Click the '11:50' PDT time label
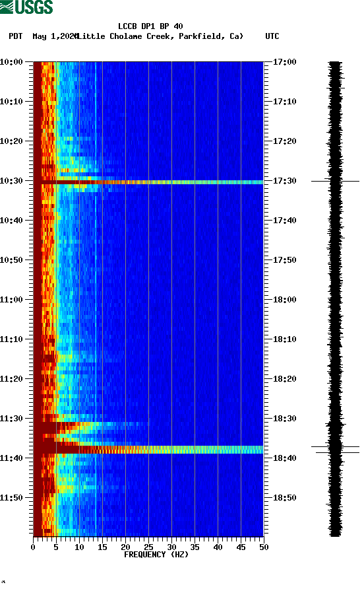 click(x=12, y=498)
